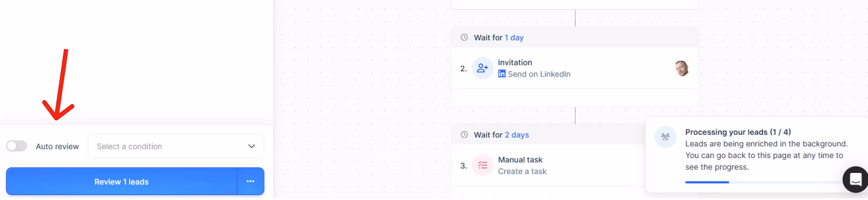Click the Send on LinkedIn label
This screenshot has height=200, width=868.
click(539, 74)
